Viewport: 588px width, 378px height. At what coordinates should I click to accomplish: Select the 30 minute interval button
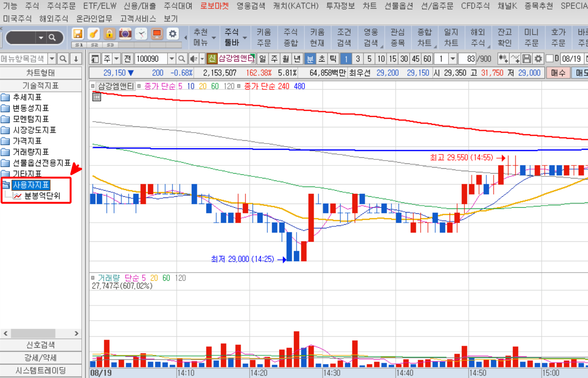[404, 59]
